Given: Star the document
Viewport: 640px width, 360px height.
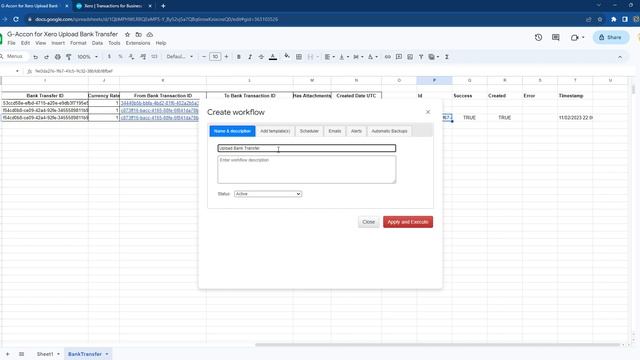Looking at the screenshot, I should click(x=127, y=35).
